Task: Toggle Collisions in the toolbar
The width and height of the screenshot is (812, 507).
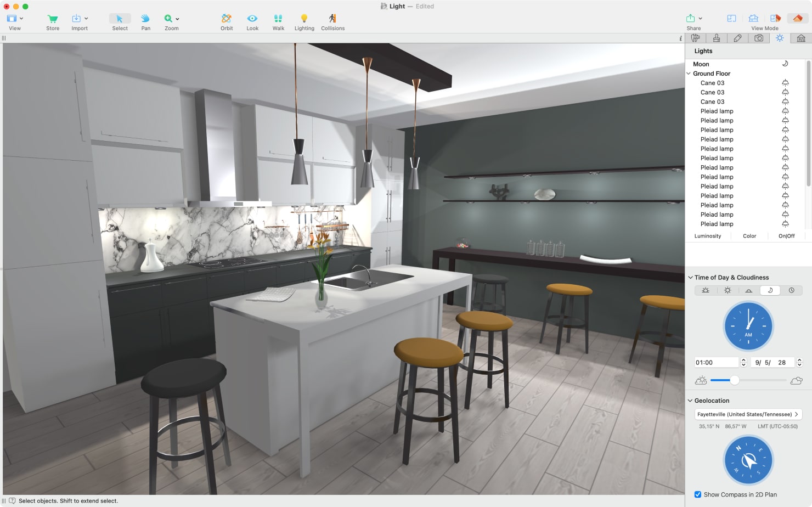Action: coord(332,19)
